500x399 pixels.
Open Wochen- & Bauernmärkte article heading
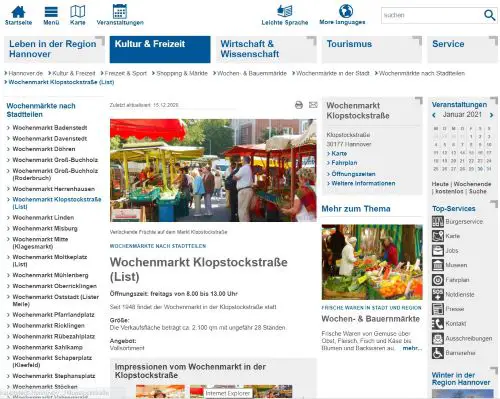[x=370, y=319]
